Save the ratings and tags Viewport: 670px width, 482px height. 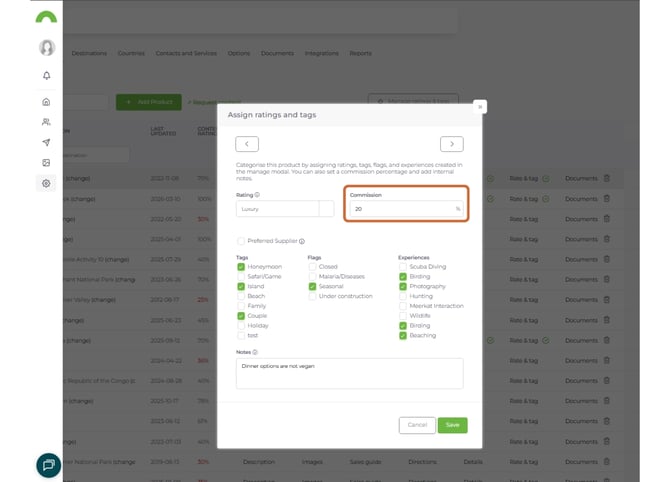coord(453,425)
